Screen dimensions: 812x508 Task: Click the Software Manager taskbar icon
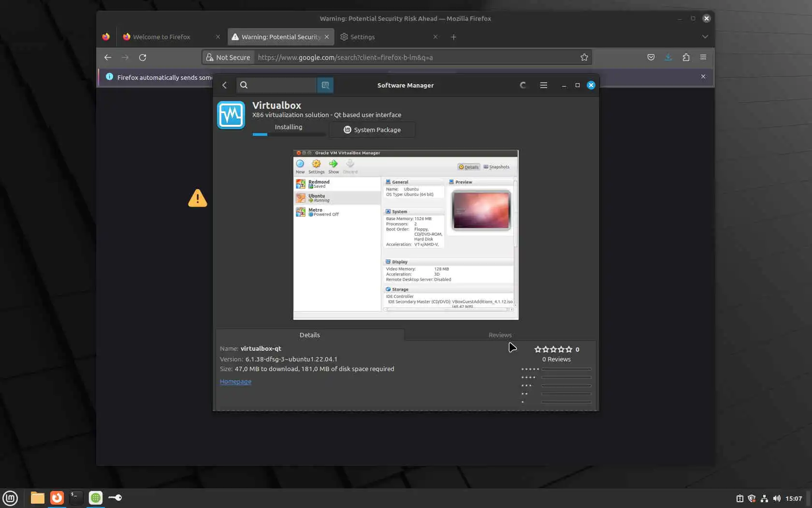click(x=96, y=498)
